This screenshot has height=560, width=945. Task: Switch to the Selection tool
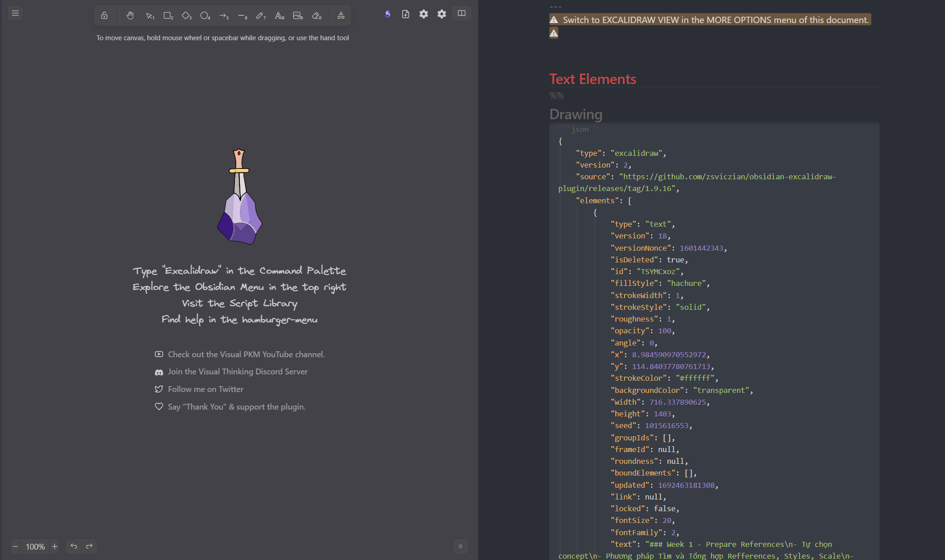[149, 15]
